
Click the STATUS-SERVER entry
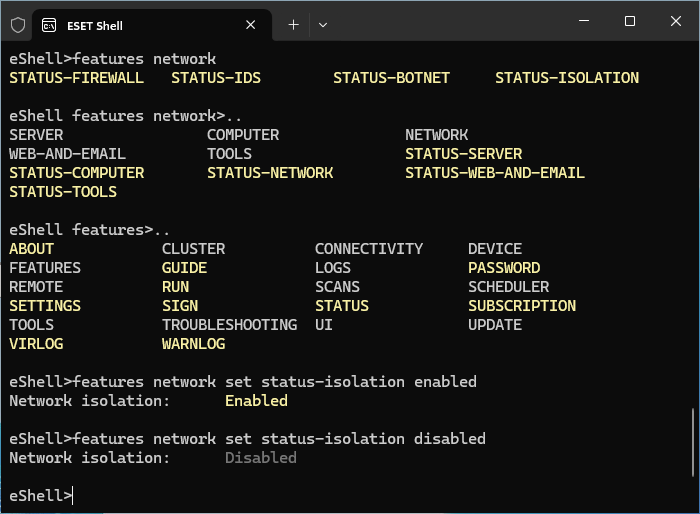pos(463,154)
